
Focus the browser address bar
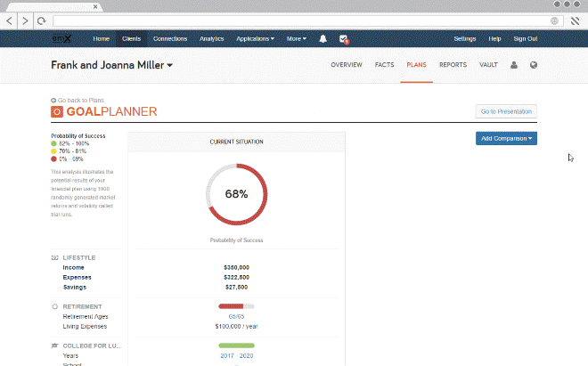pos(307,20)
